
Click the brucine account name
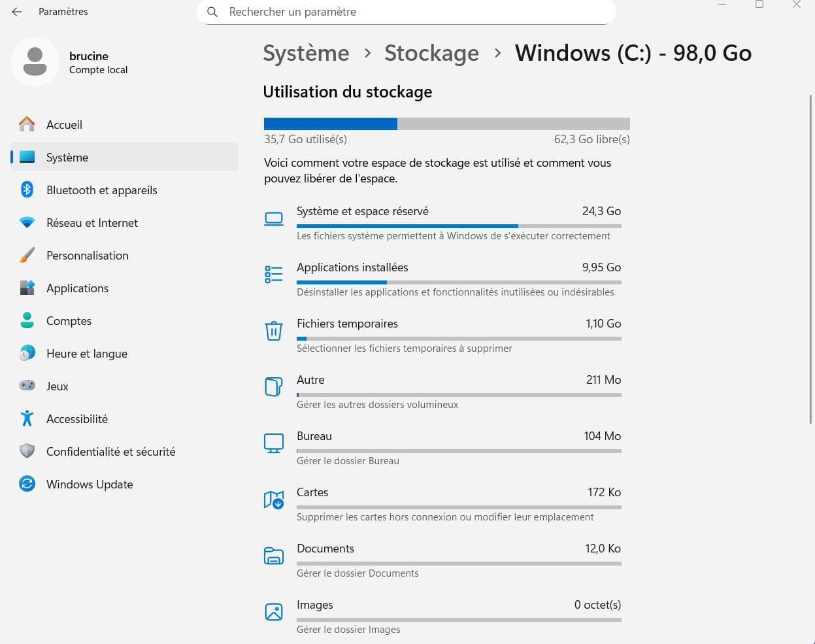click(89, 56)
